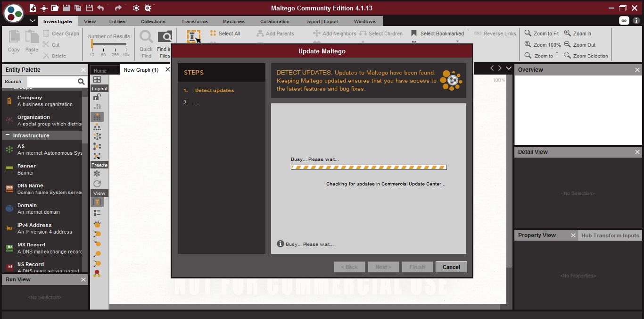Click the red ball view icon

point(97,273)
